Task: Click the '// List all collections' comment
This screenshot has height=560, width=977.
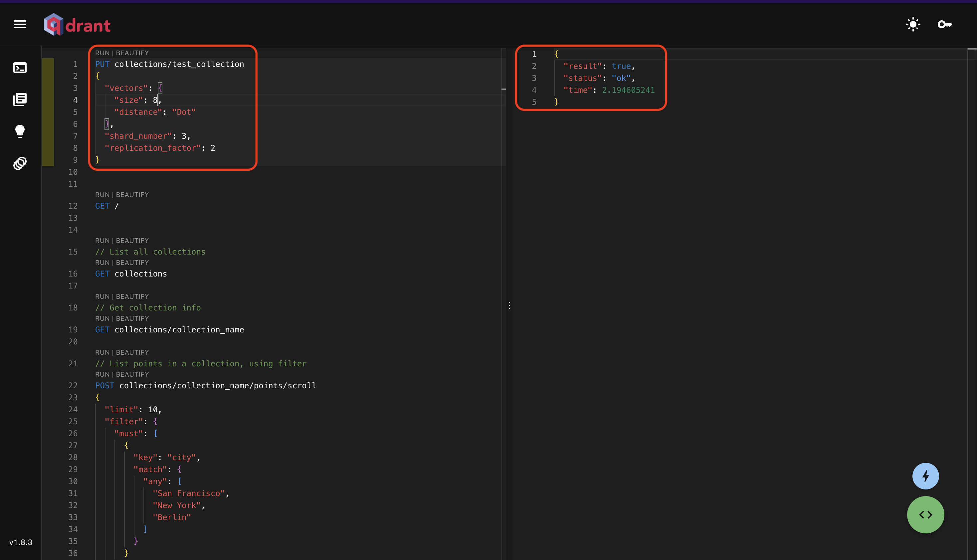Action: click(x=150, y=252)
